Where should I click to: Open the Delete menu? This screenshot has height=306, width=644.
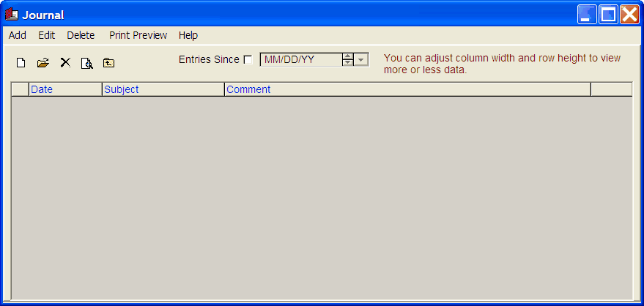(81, 35)
